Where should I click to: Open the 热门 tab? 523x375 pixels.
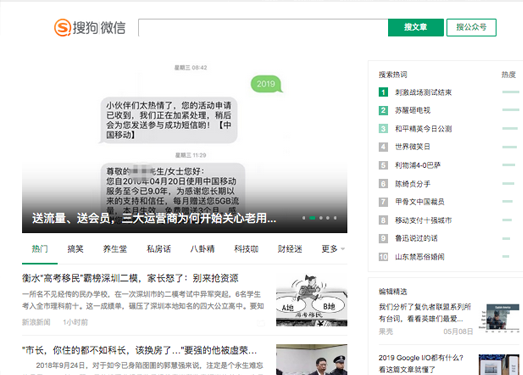tap(40, 249)
